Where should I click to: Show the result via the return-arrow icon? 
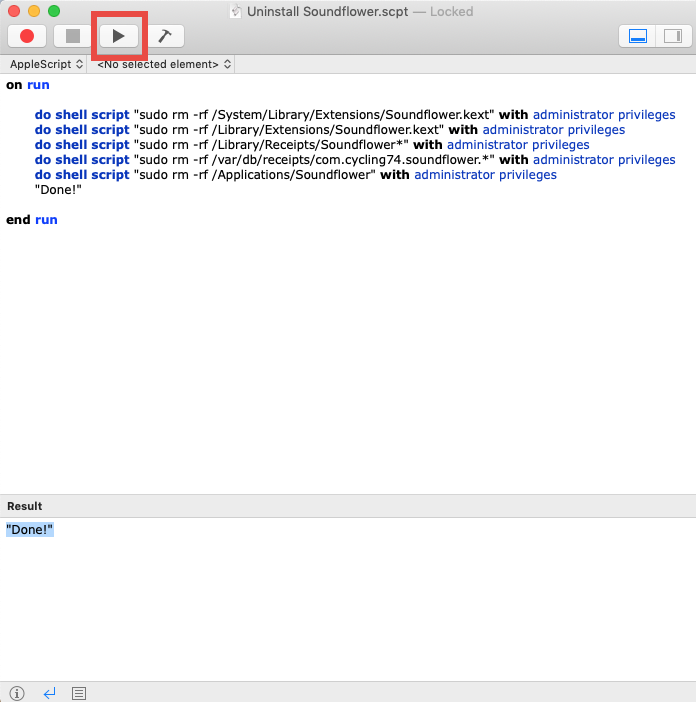[49, 693]
